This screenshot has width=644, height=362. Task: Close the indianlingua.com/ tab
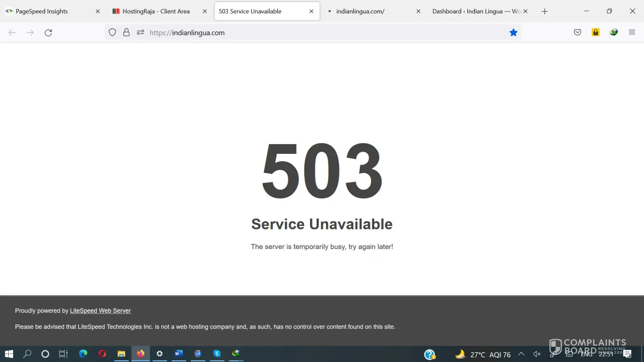pos(418,11)
